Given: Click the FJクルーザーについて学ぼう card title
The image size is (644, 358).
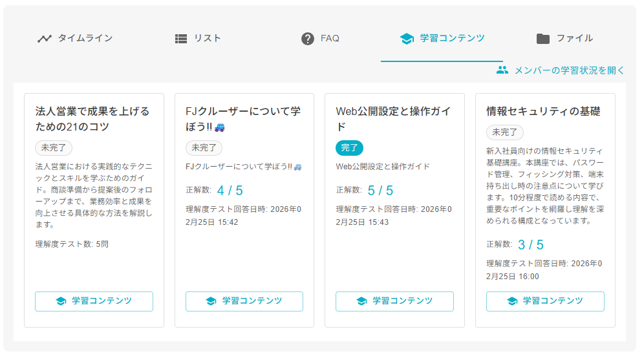Looking at the screenshot, I should [x=242, y=119].
